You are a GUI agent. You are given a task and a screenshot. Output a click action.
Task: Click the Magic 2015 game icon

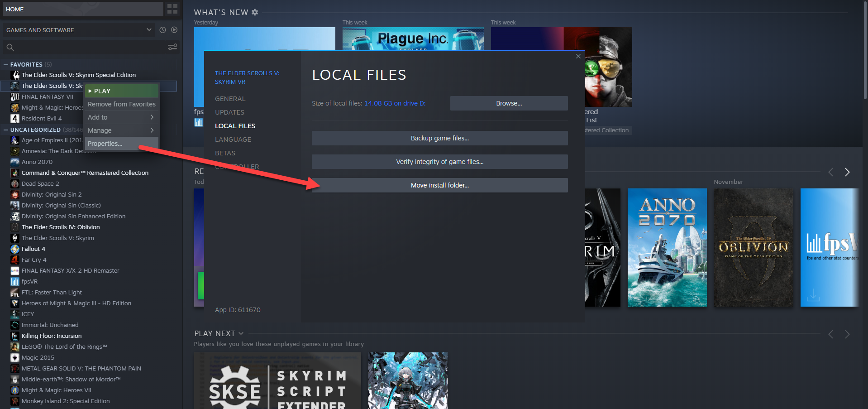tap(15, 357)
